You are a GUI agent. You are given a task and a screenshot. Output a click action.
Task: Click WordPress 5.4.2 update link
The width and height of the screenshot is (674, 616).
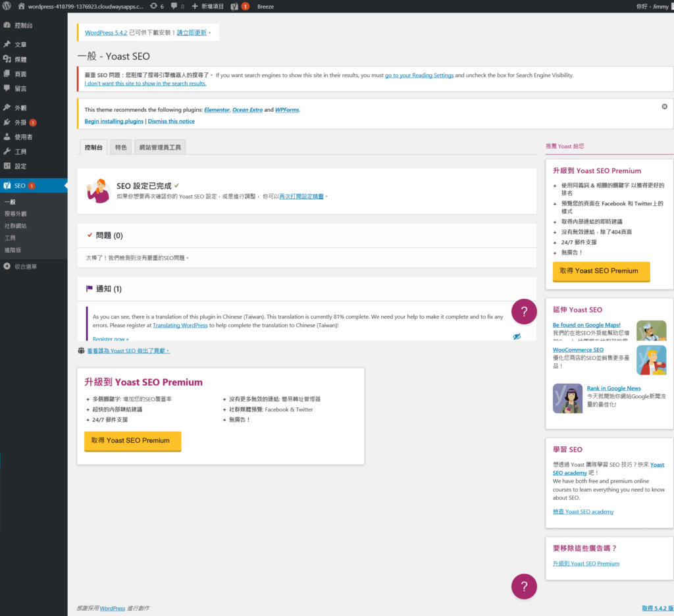pyautogui.click(x=106, y=33)
